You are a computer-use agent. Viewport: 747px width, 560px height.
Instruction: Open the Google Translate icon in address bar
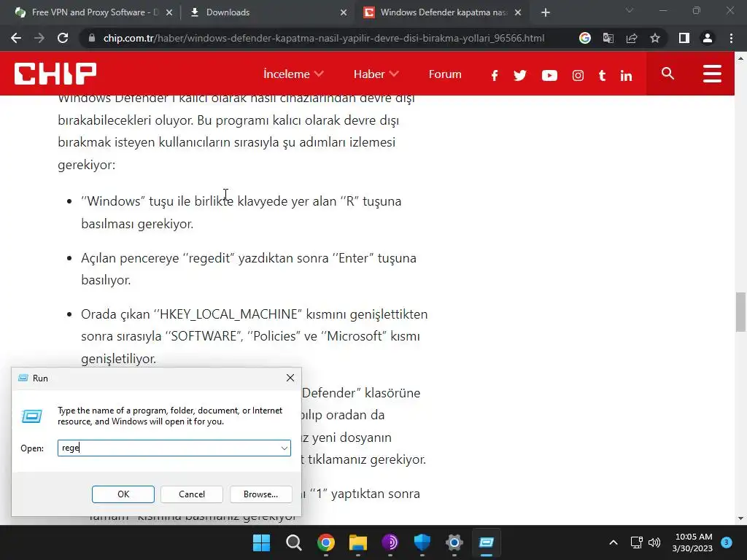(x=608, y=38)
